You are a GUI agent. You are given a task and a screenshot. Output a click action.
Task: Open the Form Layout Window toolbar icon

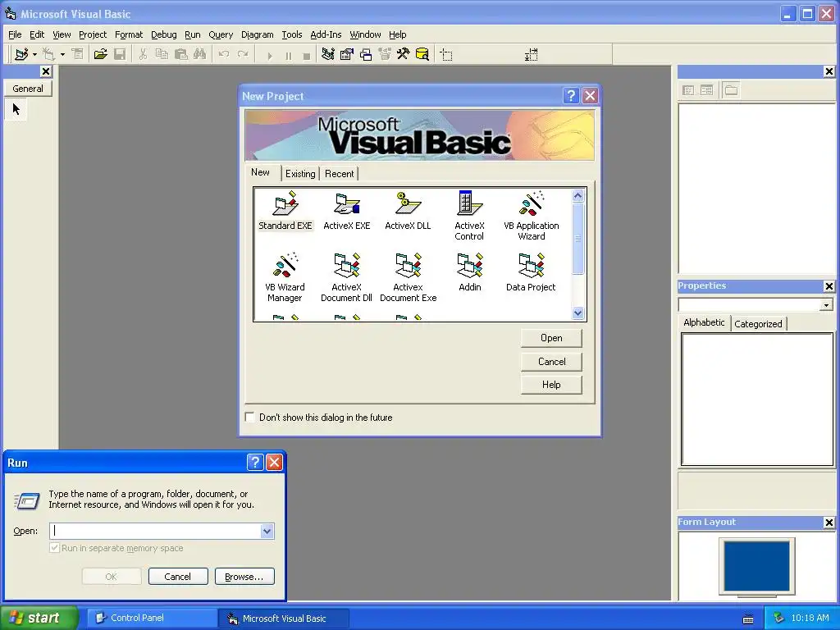[x=366, y=54]
